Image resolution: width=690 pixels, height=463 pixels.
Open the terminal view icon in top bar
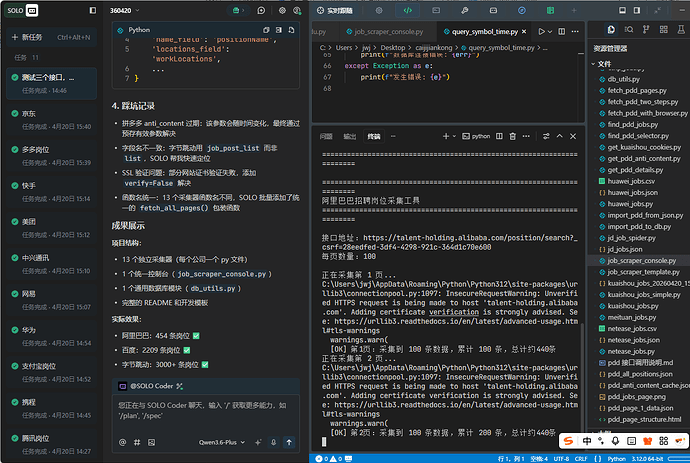click(436, 10)
